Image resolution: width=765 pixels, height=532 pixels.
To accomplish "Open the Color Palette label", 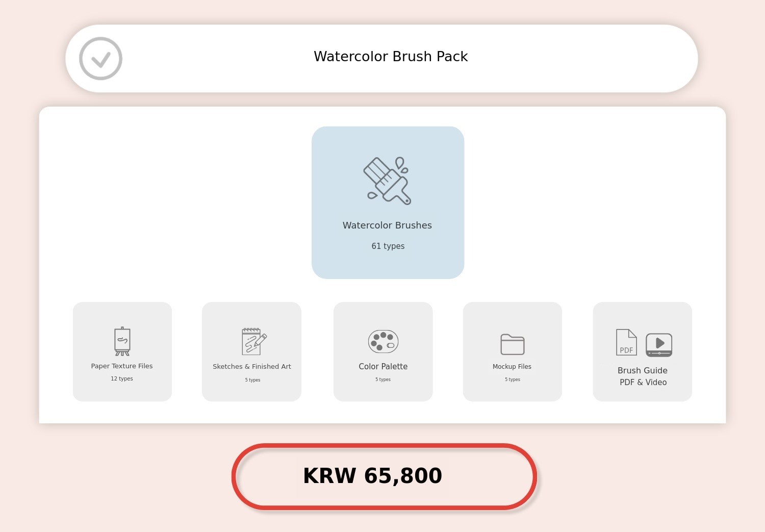I will pyautogui.click(x=383, y=367).
